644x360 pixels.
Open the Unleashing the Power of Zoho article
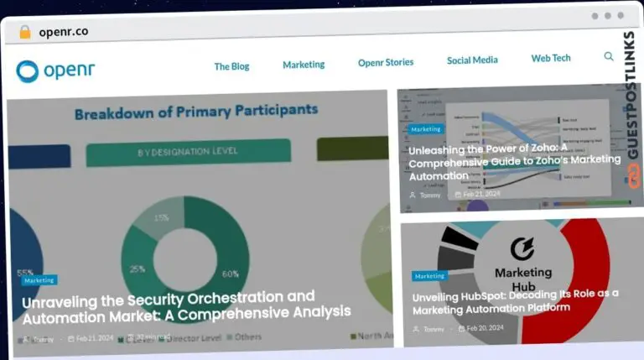click(x=514, y=162)
